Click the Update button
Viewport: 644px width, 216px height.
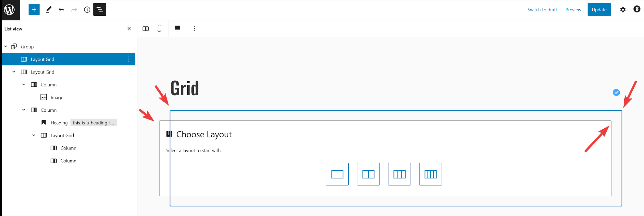point(599,9)
